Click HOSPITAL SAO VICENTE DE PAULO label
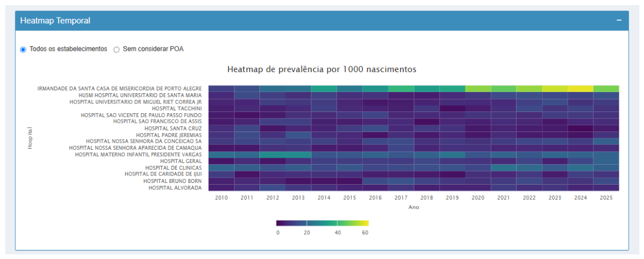The height and width of the screenshot is (259, 644). 141,115
